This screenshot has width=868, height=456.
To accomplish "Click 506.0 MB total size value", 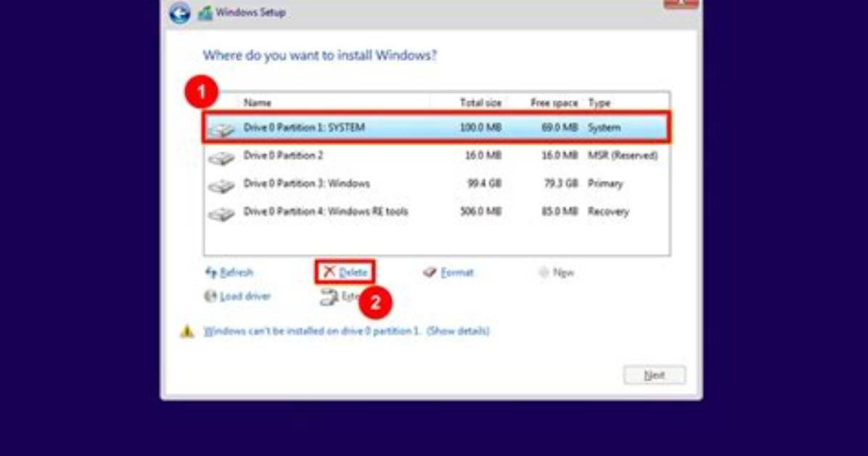I will pyautogui.click(x=480, y=211).
